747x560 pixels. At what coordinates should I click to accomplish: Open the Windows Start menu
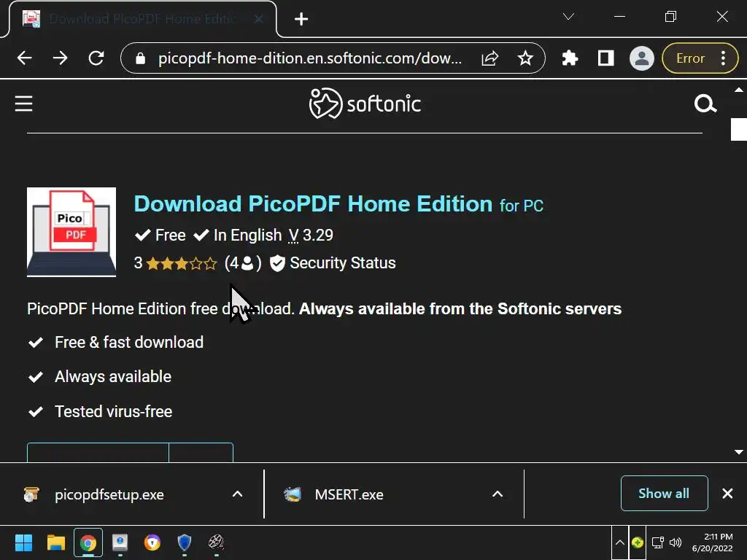(23, 542)
